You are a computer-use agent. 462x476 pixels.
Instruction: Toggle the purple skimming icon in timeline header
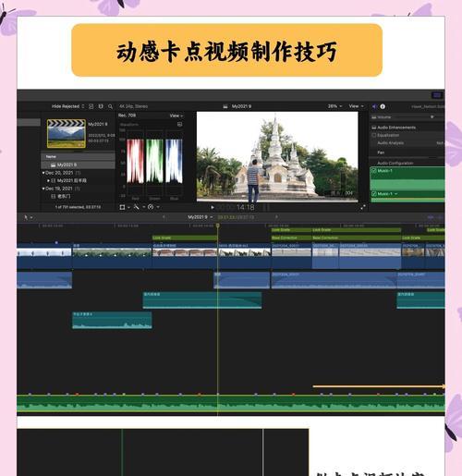point(431,217)
